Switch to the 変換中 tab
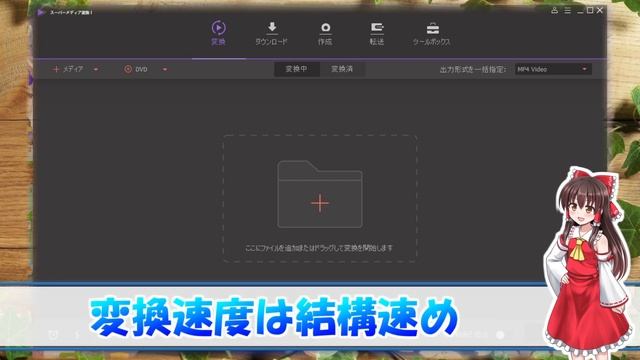Viewport: 640px width, 360px height. click(x=296, y=69)
